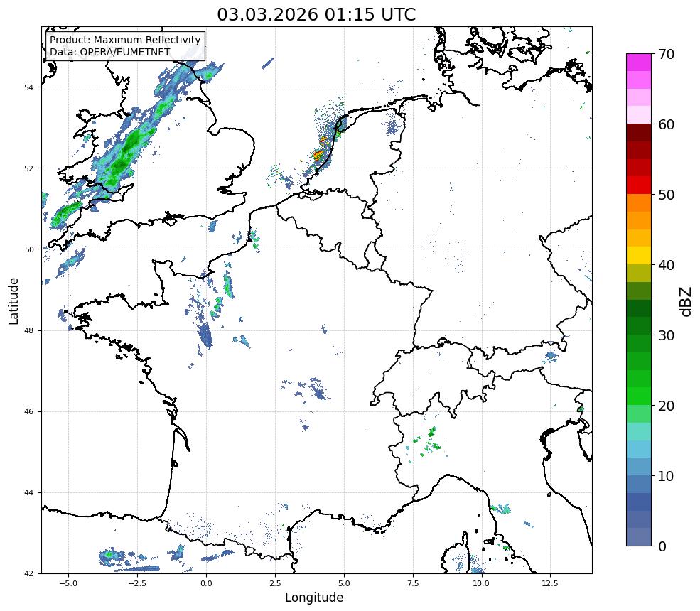The image size is (700, 611).
Task: Click the longitude tick label '7.5'
Action: pyautogui.click(x=413, y=583)
